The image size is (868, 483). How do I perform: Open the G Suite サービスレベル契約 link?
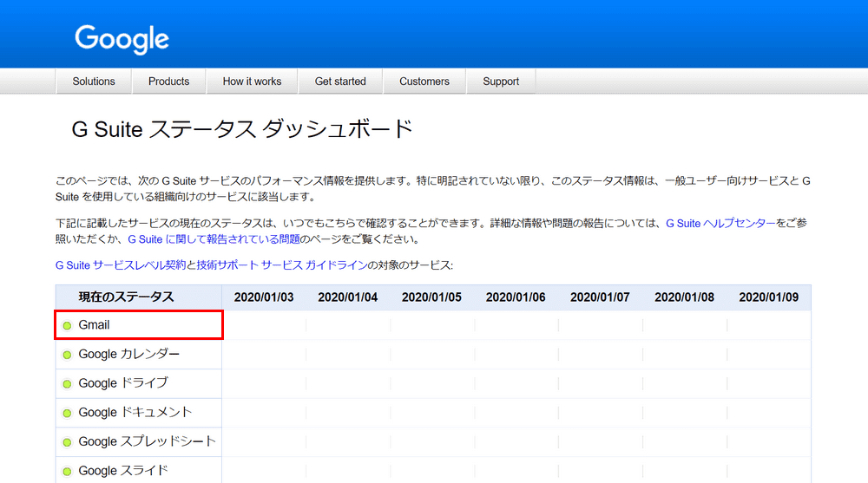click(x=121, y=265)
